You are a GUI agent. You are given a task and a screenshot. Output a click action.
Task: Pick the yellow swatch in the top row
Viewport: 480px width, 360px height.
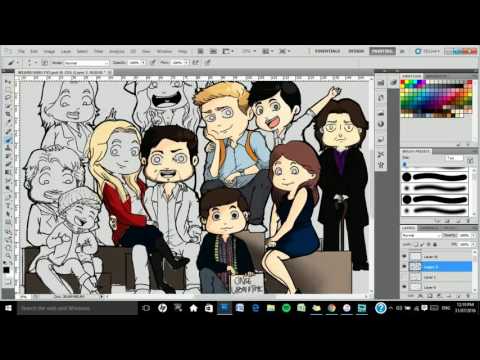pos(407,82)
